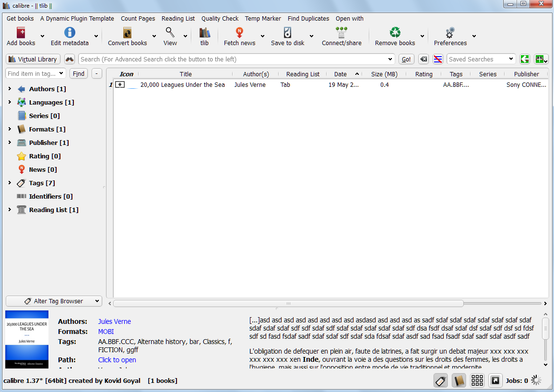
Task: Click the Convert books icon
Action: click(127, 33)
